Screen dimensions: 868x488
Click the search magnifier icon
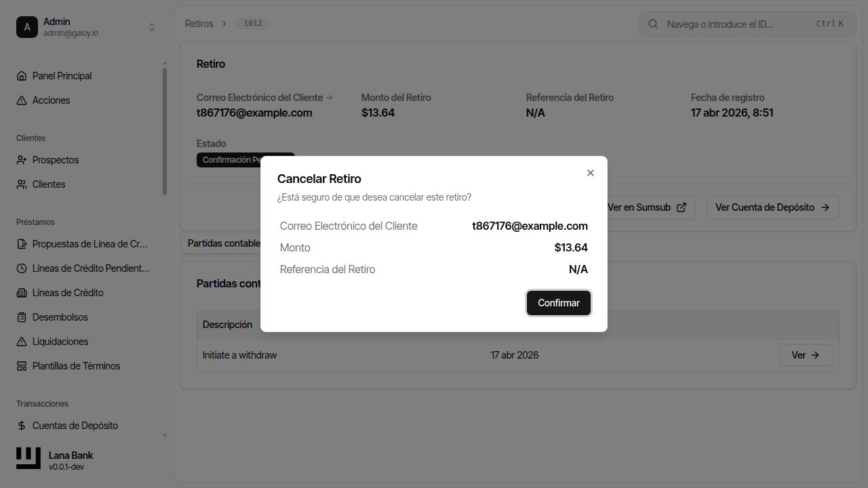[652, 24]
